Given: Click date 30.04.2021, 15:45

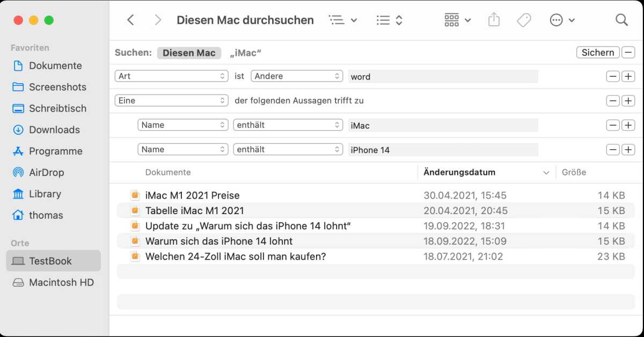Looking at the screenshot, I should 465,195.
